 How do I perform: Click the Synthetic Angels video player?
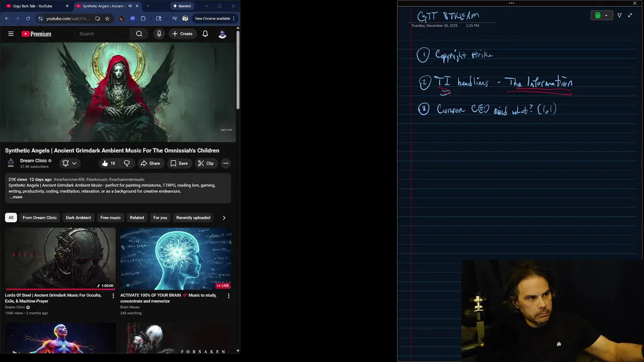click(x=118, y=93)
